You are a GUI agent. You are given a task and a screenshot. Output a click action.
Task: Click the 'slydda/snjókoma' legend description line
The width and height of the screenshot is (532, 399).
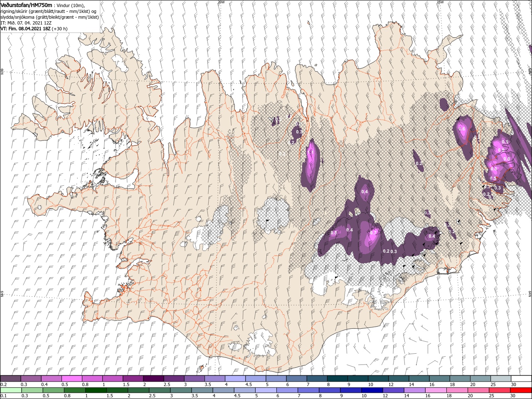(x=49, y=17)
